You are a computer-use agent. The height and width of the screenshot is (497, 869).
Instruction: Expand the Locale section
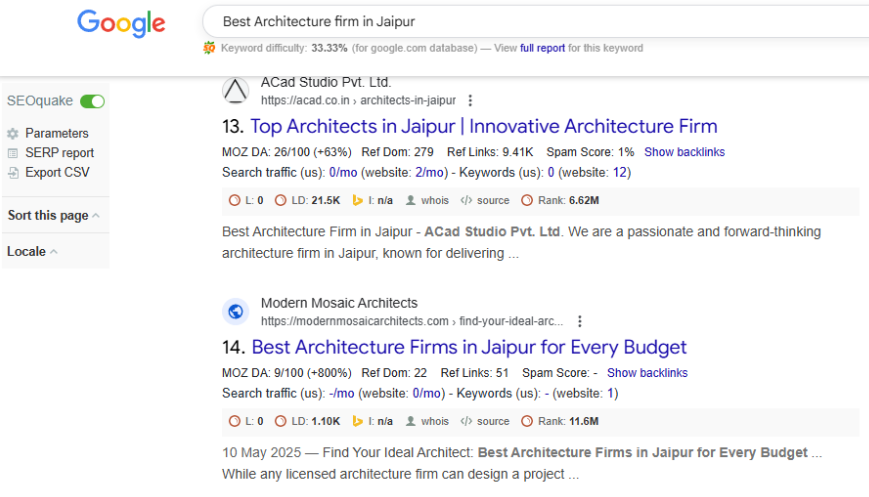[32, 252]
